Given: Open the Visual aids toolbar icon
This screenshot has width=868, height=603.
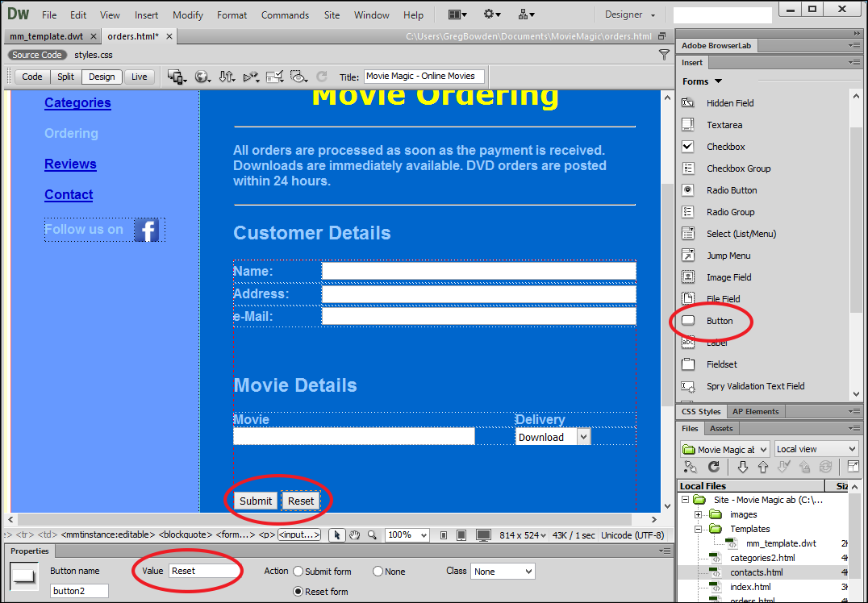Looking at the screenshot, I should point(299,77).
